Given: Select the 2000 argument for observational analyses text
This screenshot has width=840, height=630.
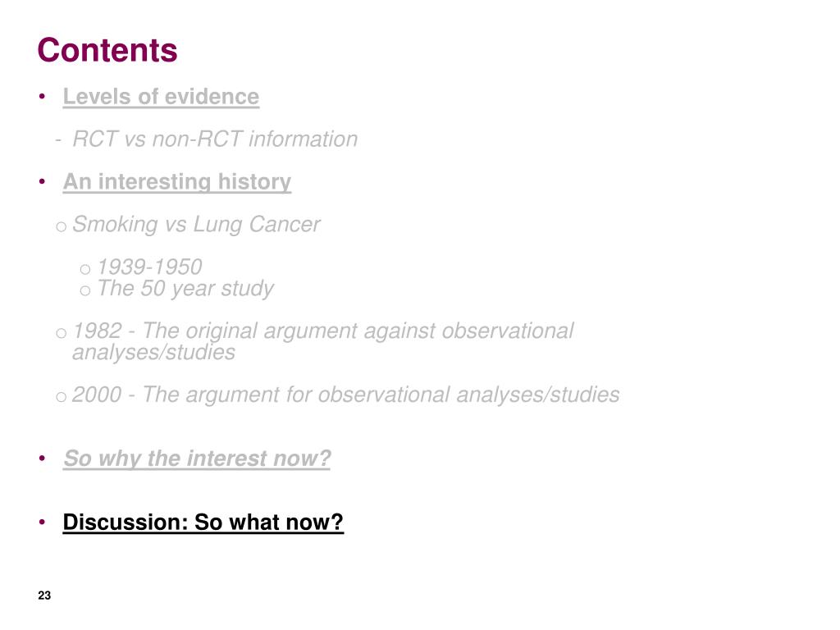Looking at the screenshot, I should coord(345,395).
